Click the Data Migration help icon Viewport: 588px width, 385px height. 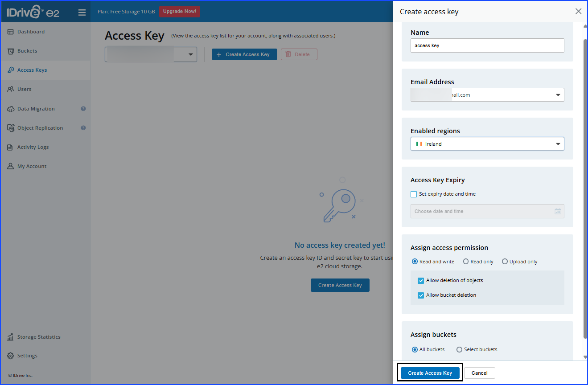pos(83,108)
